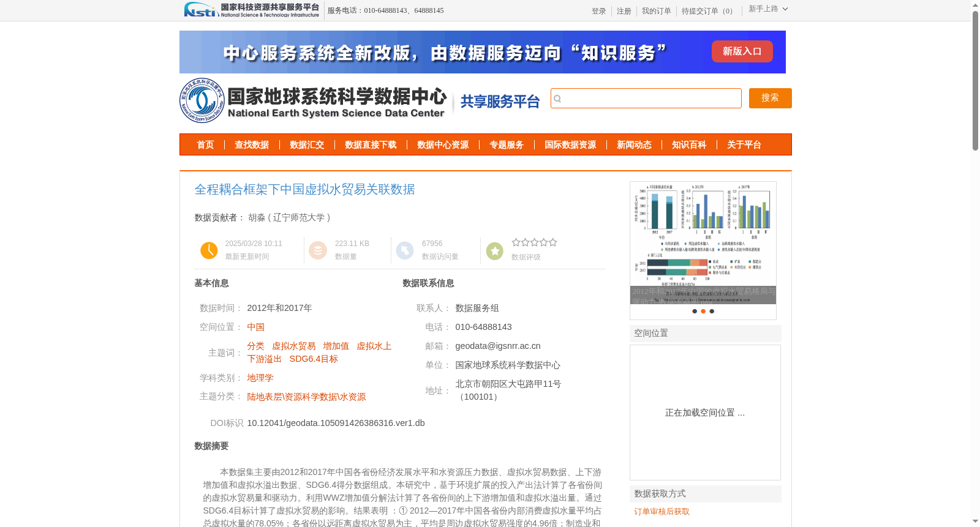Open 国际数据资源 menu item
This screenshot has width=980, height=527.
click(570, 145)
